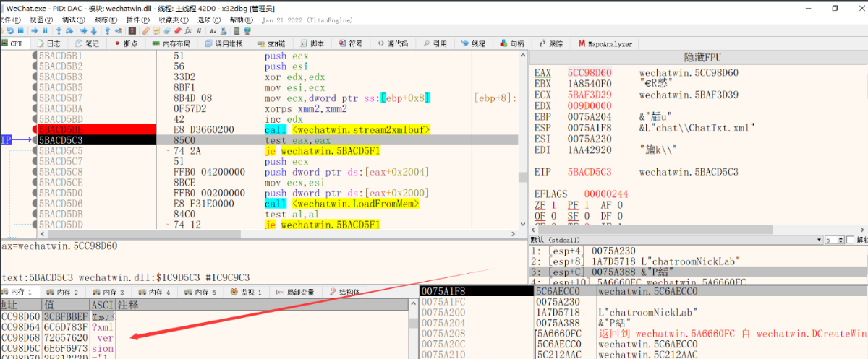Toggle breakpoint bullet at address 5BACD5BD

coord(34,118)
